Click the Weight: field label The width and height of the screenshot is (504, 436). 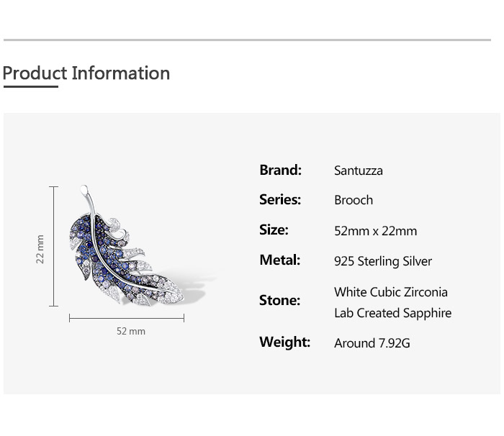coord(284,342)
